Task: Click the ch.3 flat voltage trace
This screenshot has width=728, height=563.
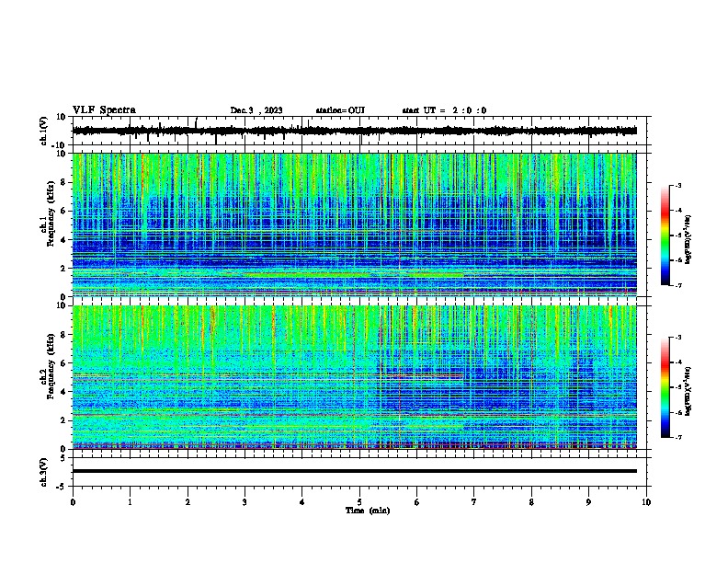Action: coord(354,471)
